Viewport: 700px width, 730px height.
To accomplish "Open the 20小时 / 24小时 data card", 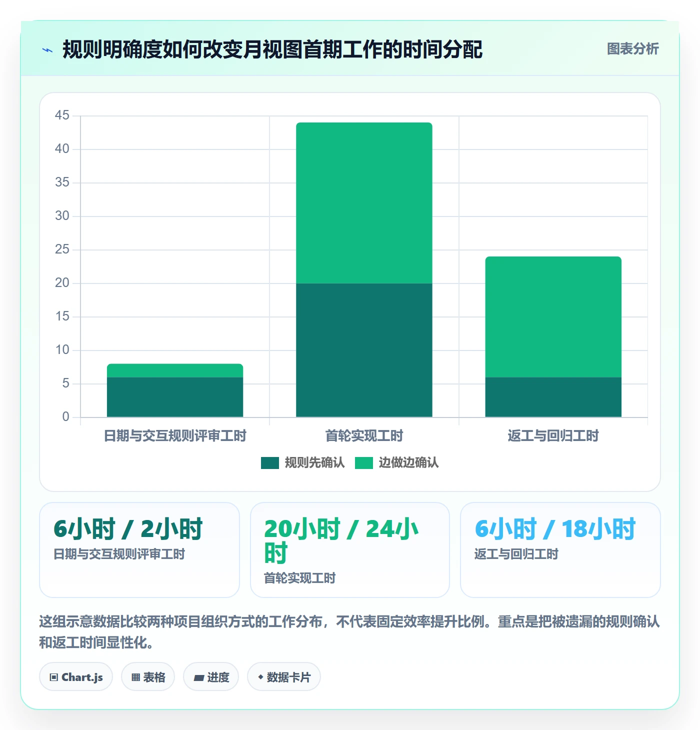I will click(350, 550).
